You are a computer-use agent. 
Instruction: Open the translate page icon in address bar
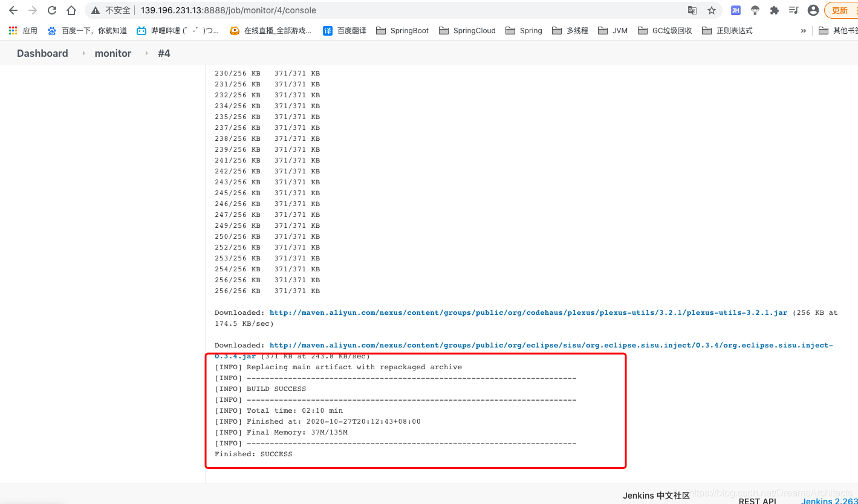(692, 10)
